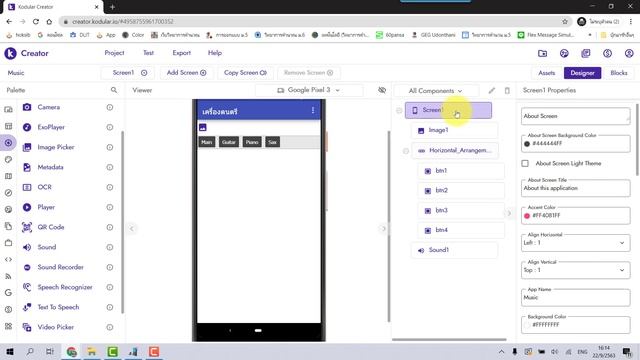
Task: Select the Text To Speech component icon
Action: click(x=27, y=307)
